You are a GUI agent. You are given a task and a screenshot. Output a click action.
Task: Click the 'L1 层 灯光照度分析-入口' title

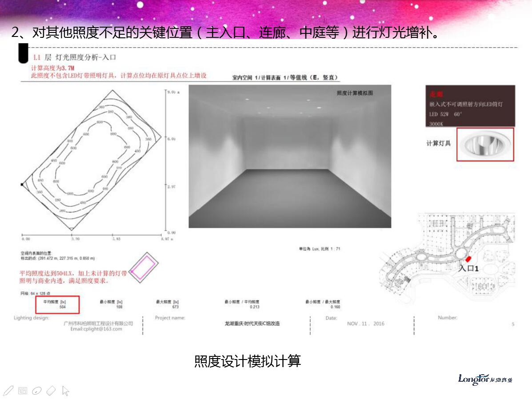click(x=75, y=58)
